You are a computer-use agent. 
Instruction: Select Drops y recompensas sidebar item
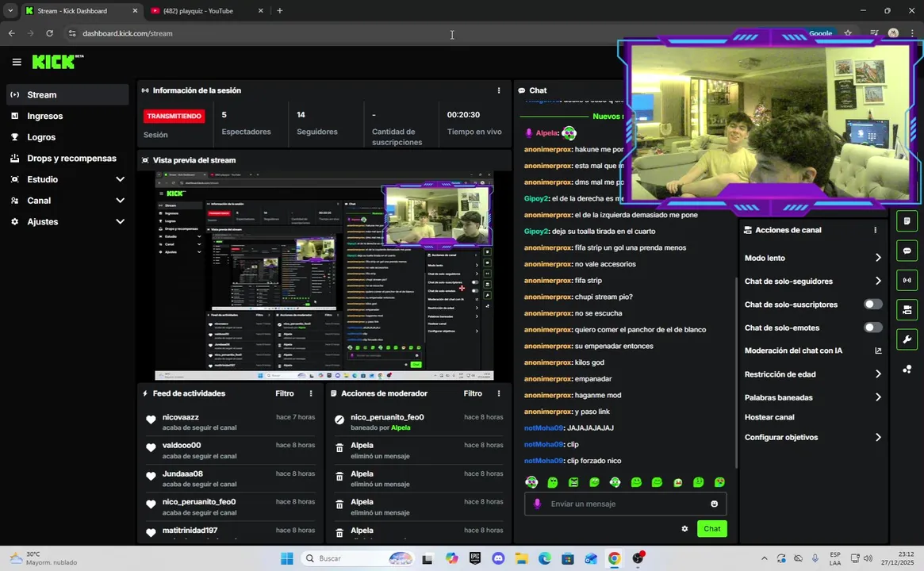click(x=67, y=158)
